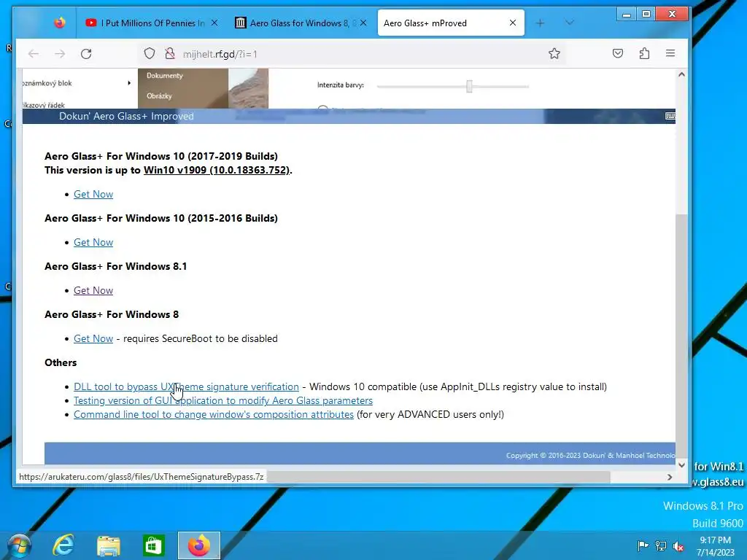This screenshot has width=747, height=560.
Task: Close the Aero Glass for Windows 8 tab
Action: pyautogui.click(x=363, y=23)
